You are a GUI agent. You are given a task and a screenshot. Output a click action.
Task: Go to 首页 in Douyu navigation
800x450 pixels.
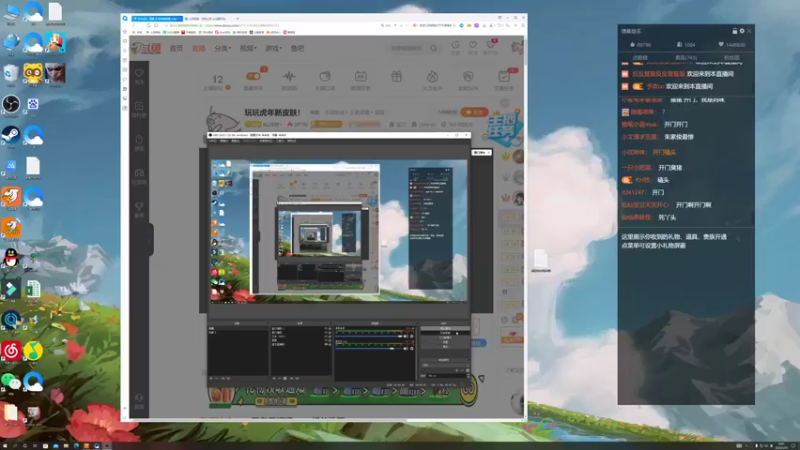176,48
